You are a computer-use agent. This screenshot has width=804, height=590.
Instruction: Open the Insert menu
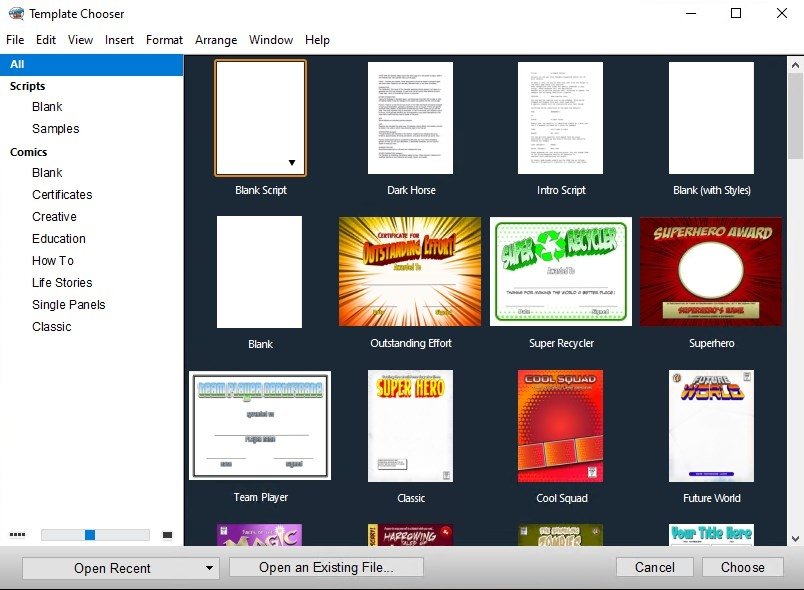coord(119,40)
